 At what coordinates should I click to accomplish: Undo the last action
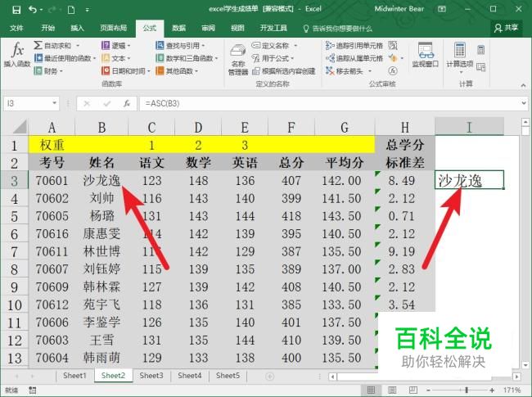pos(33,10)
